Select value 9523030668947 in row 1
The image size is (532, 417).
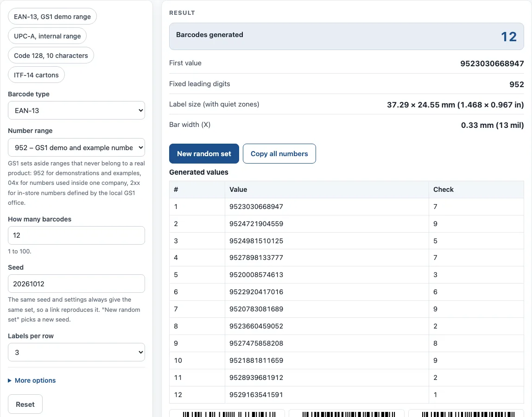pos(256,207)
